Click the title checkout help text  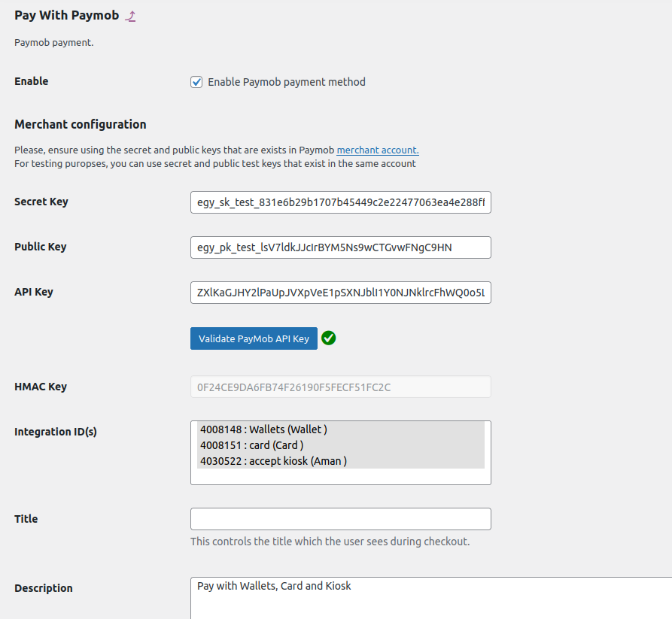pyautogui.click(x=330, y=542)
